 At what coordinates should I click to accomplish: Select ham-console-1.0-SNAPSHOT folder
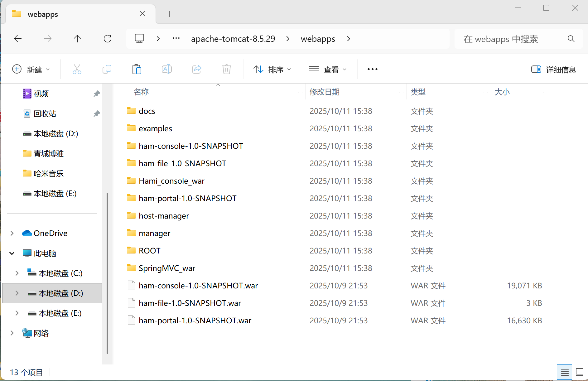(191, 146)
